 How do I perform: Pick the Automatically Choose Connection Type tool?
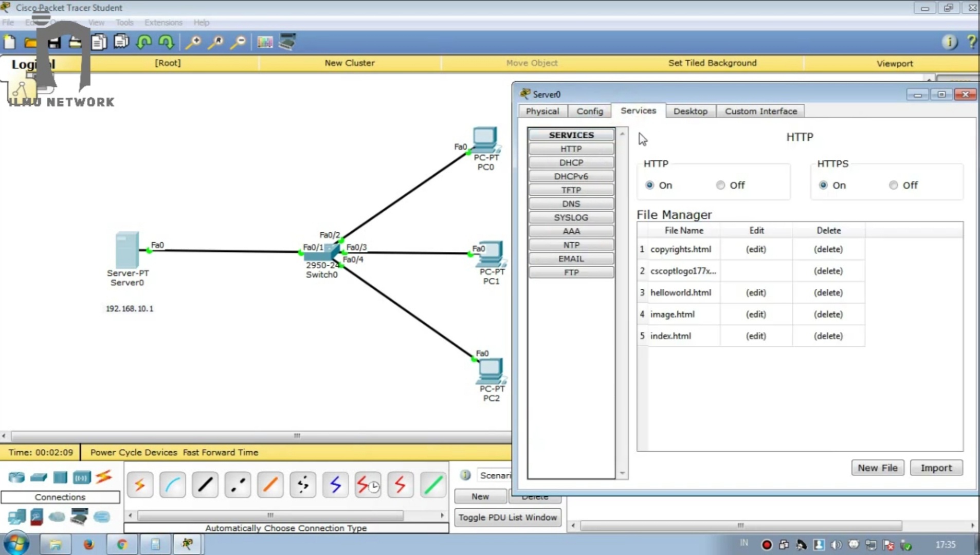(x=140, y=485)
